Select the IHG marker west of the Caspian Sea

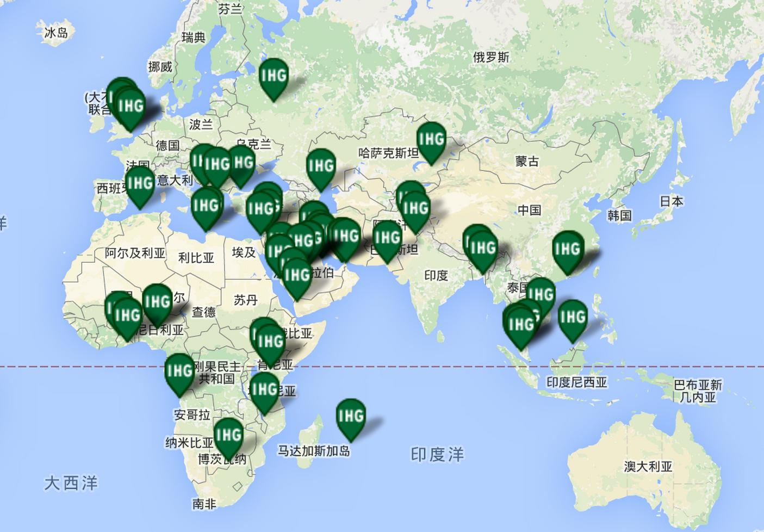(321, 170)
